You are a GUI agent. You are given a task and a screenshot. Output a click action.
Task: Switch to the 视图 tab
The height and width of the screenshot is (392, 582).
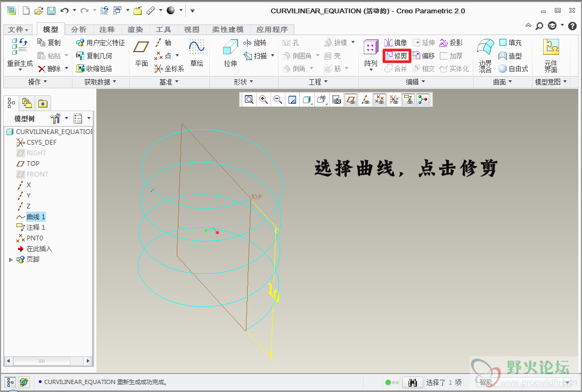[x=192, y=30]
